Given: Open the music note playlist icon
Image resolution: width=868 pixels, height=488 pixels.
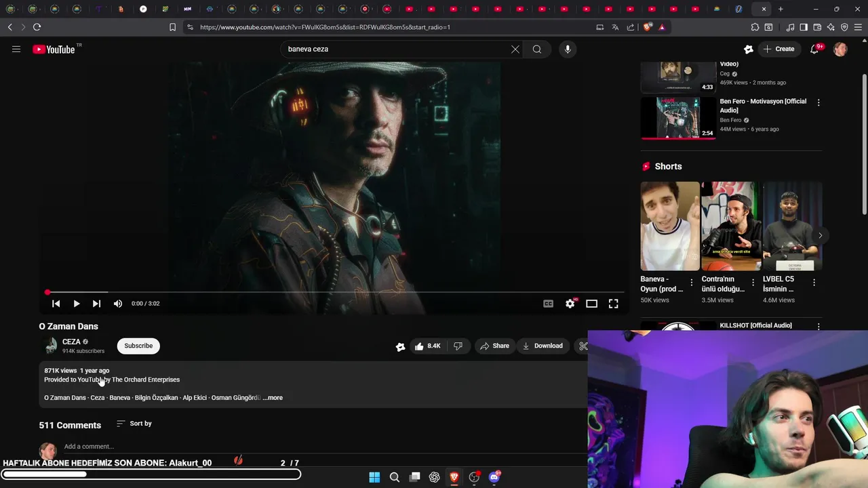Looking at the screenshot, I should [790, 27].
